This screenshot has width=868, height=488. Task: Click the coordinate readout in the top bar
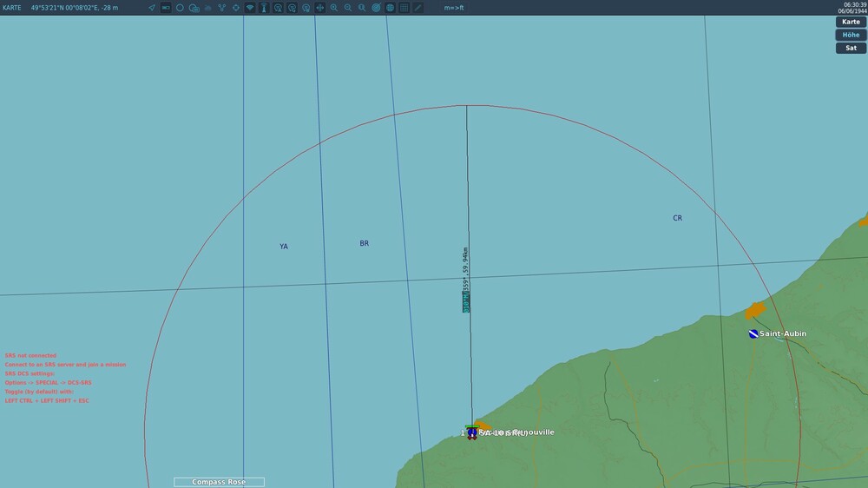[74, 8]
